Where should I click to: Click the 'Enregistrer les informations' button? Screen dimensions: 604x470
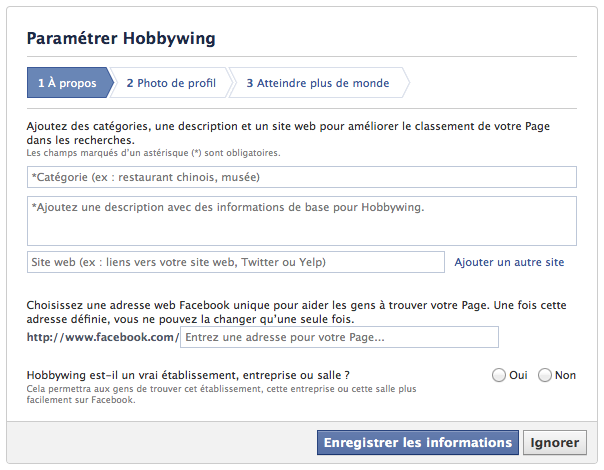click(x=418, y=443)
